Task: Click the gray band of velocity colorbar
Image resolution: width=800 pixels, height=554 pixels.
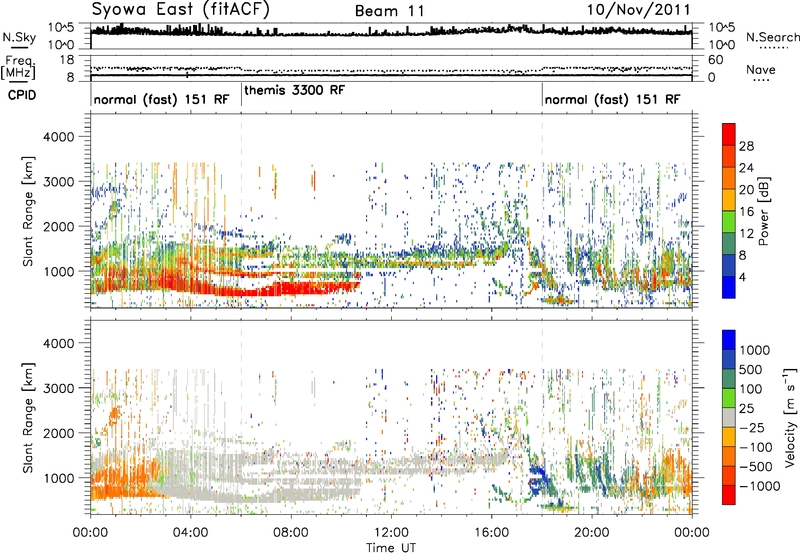Action: coord(729,417)
